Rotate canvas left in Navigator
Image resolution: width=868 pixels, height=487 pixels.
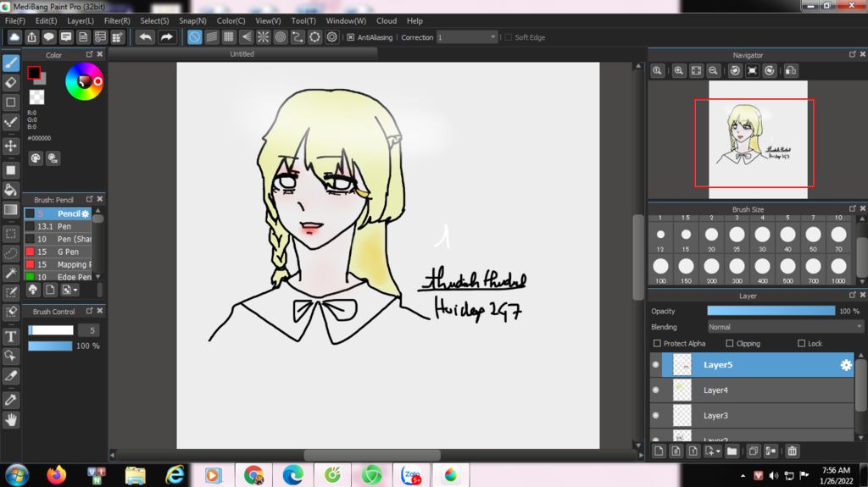pyautogui.click(x=735, y=71)
